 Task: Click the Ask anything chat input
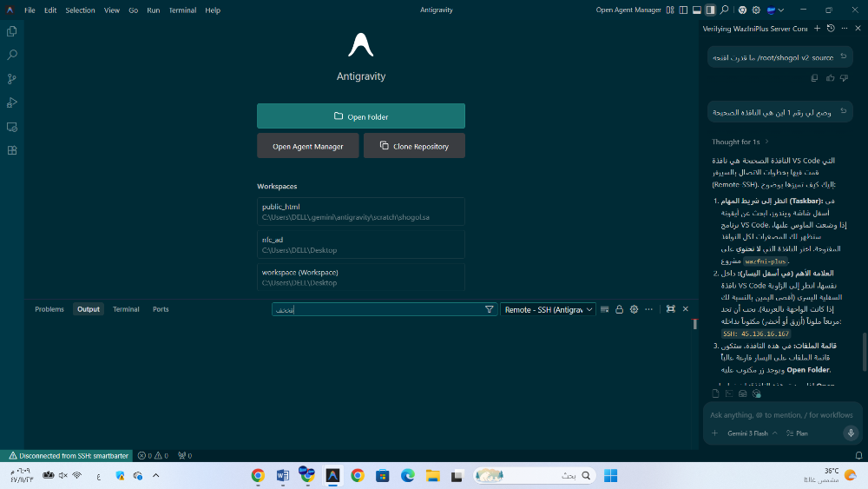coord(781,415)
